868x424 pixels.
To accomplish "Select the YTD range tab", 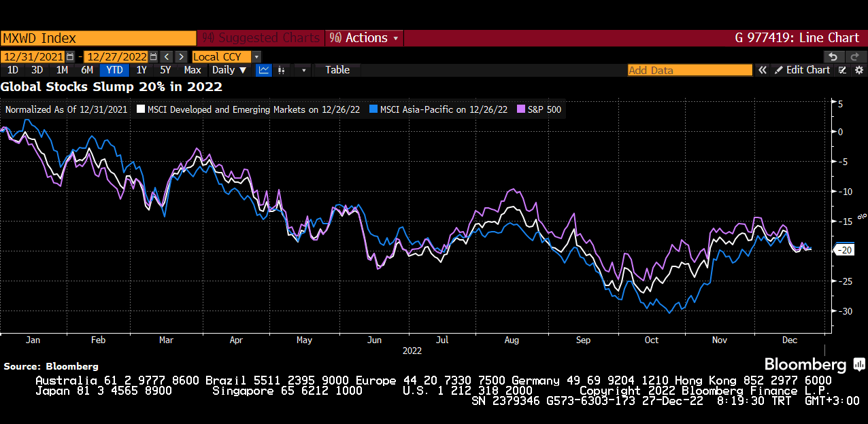I will (x=115, y=70).
